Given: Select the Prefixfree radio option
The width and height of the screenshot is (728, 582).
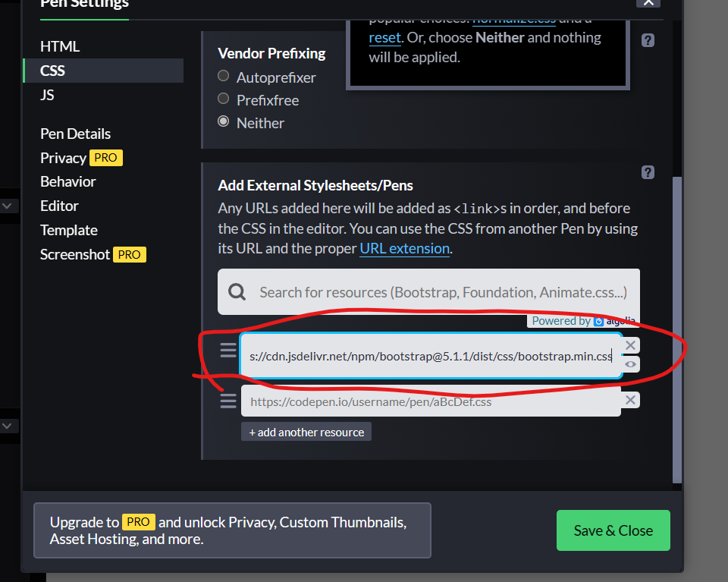Looking at the screenshot, I should [223, 99].
